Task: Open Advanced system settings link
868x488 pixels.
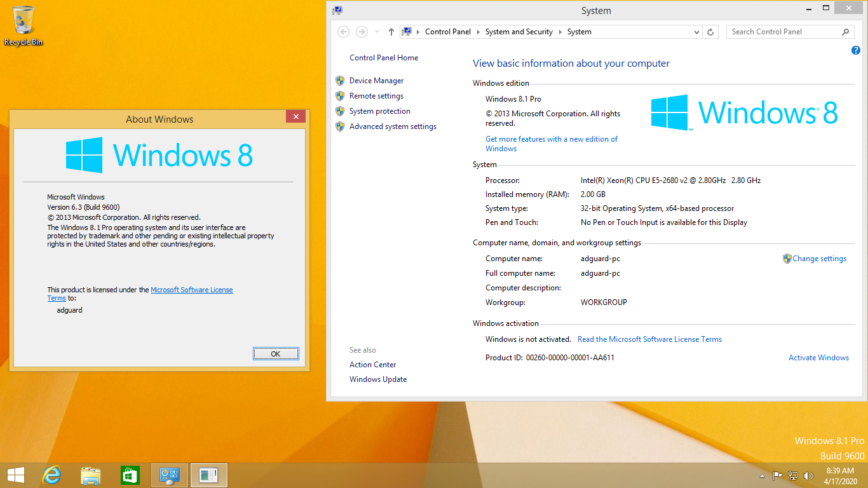Action: 393,126
